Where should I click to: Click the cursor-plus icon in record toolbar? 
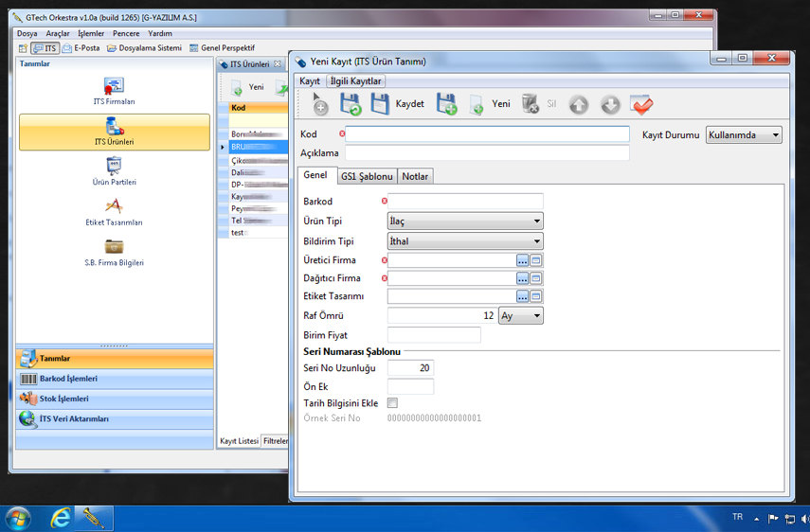318,104
